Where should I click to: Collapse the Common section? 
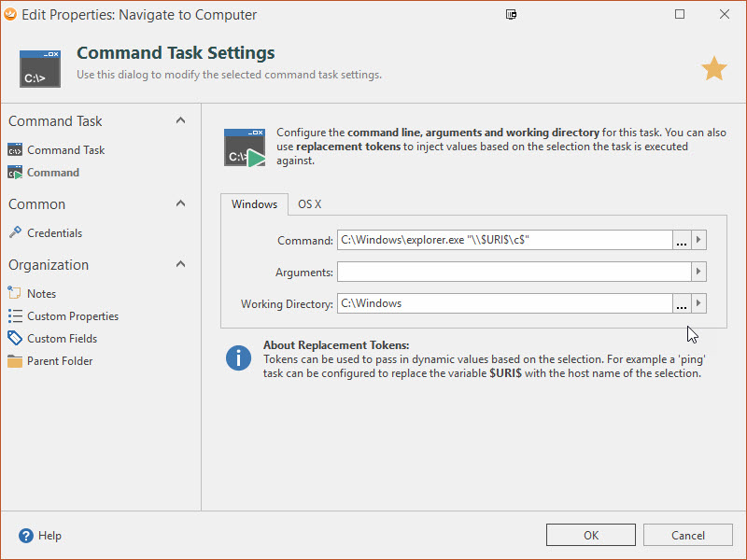[180, 203]
